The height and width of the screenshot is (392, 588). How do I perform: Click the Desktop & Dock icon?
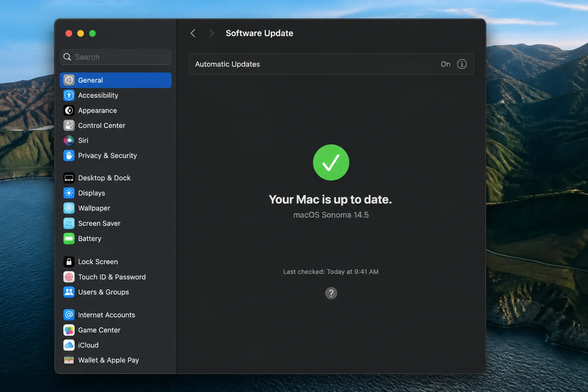point(69,178)
